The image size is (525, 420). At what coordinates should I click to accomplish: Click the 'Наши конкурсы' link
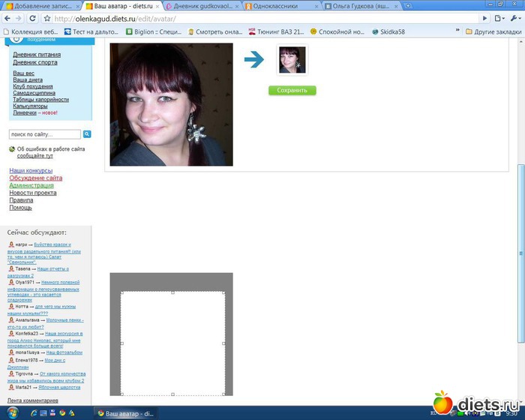(31, 170)
